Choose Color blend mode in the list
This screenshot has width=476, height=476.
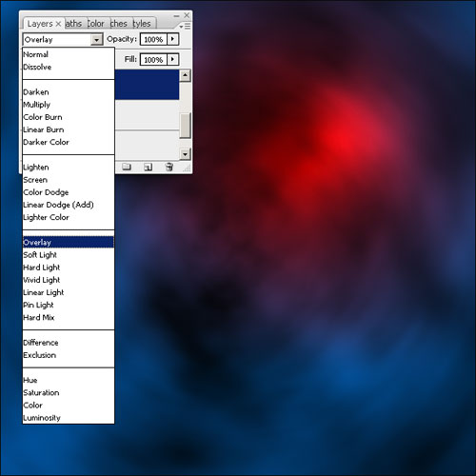click(x=69, y=406)
